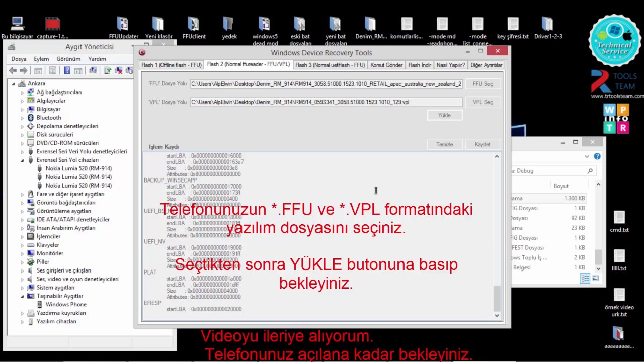
Task: Open Denim_RM... desktop folder
Action: [x=371, y=29]
